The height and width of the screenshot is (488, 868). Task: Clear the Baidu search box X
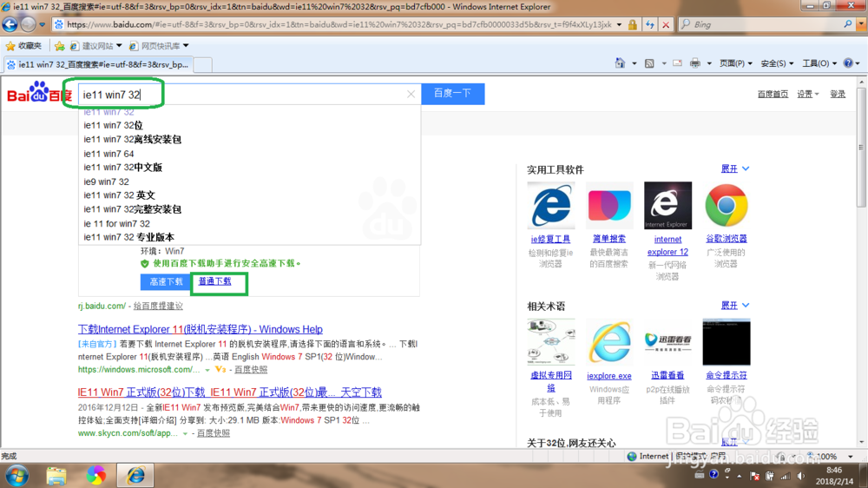411,94
